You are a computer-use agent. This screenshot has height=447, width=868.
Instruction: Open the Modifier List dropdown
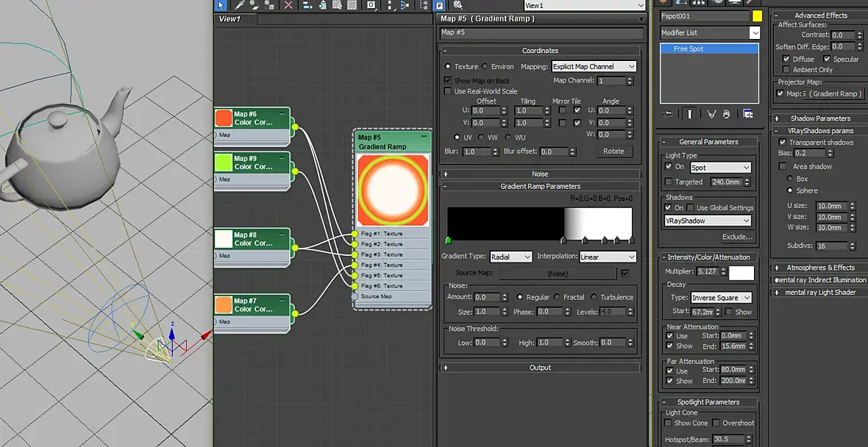pyautogui.click(x=711, y=33)
